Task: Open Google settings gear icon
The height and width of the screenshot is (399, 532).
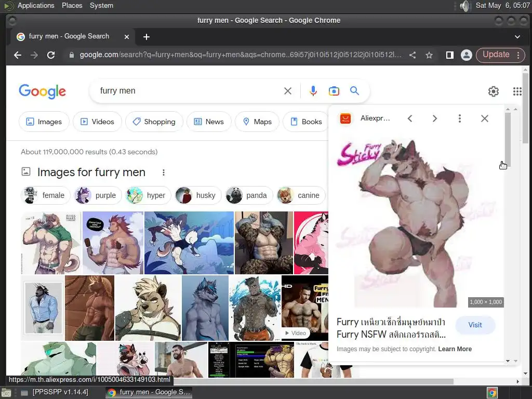Action: pyautogui.click(x=494, y=91)
